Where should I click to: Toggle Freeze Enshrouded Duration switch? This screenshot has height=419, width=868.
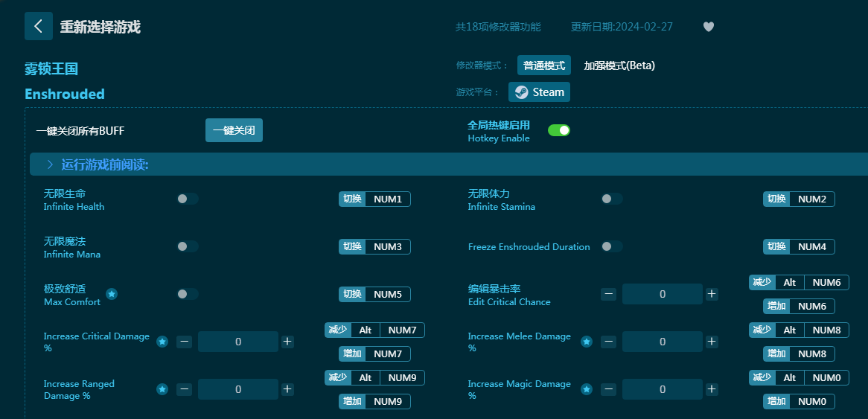(612, 246)
